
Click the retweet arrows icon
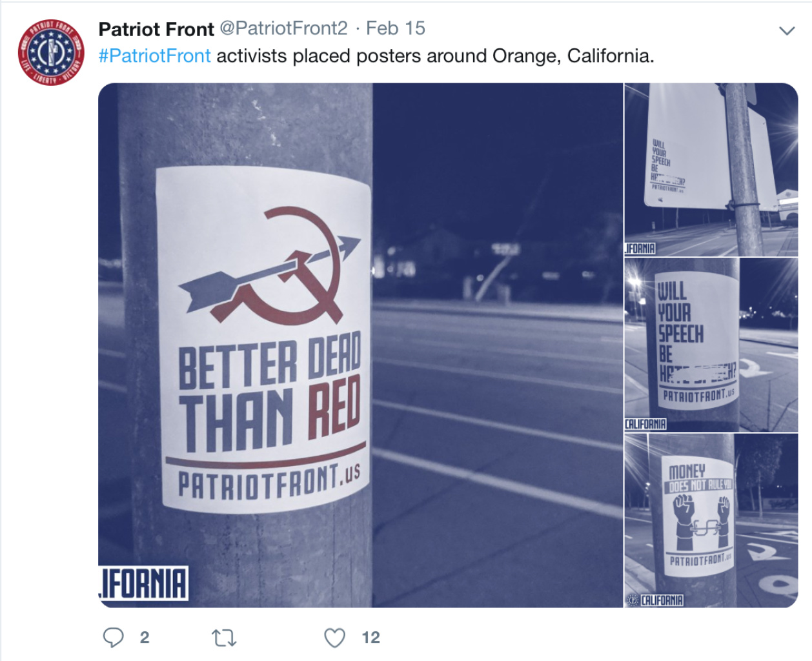tap(224, 638)
